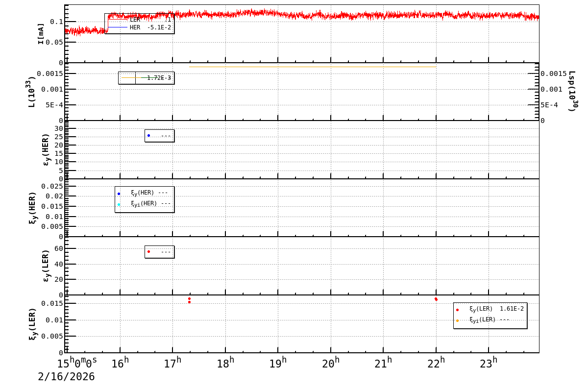The width and height of the screenshot is (588, 391).
Task: Click the 22h time axis label
Action: [x=436, y=363]
